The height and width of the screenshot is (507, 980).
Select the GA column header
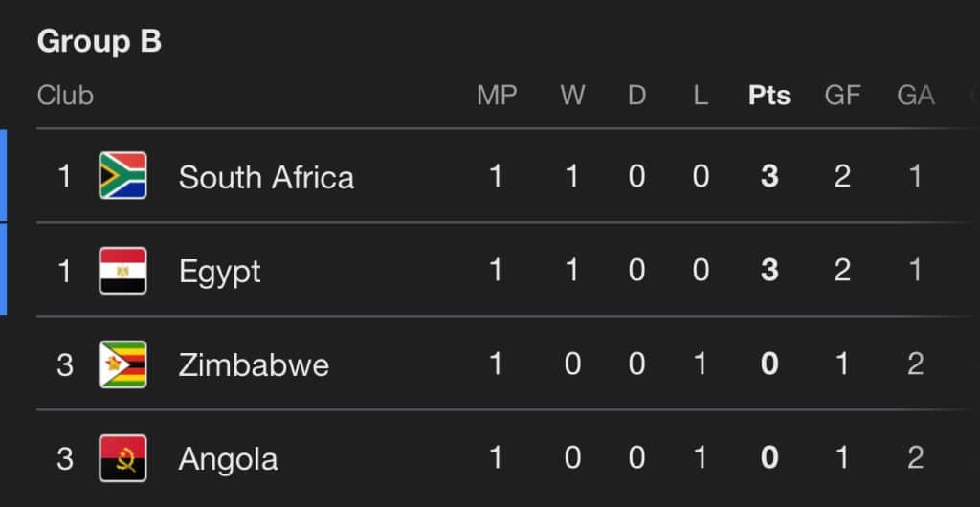[x=916, y=96]
